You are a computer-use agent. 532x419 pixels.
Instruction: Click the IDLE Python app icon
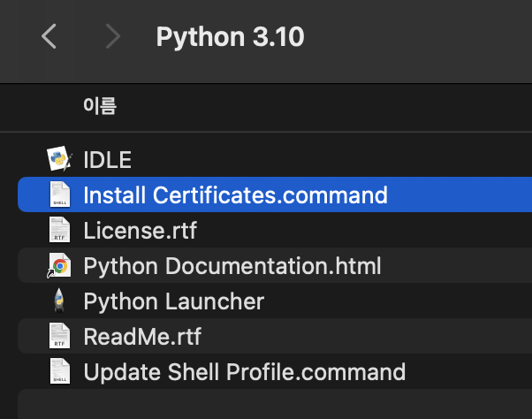(x=59, y=159)
